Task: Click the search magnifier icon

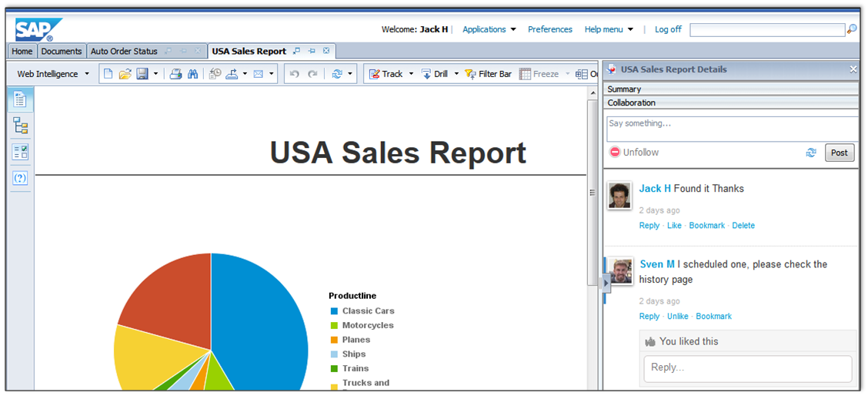Action: coord(852,29)
